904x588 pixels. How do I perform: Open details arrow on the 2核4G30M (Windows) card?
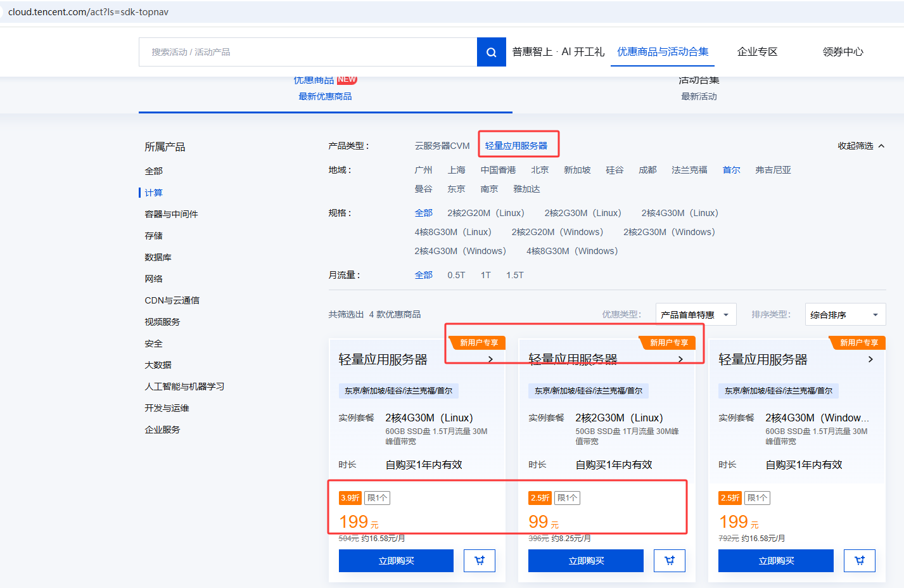point(871,359)
